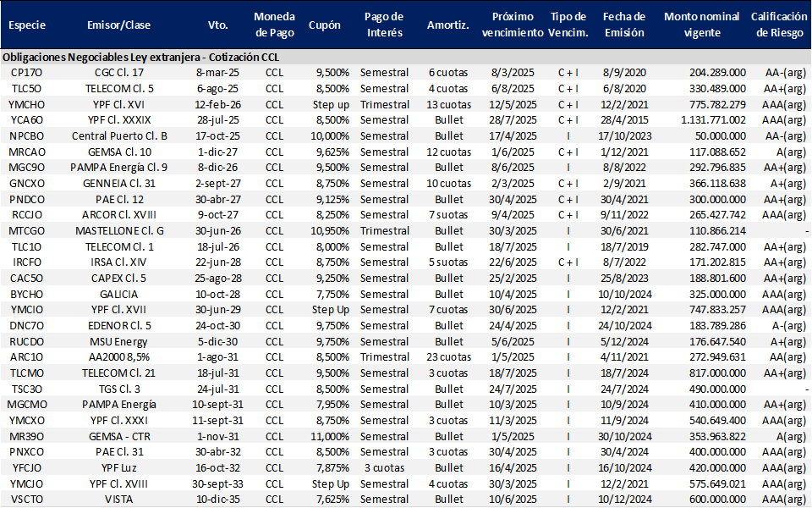Click the 'Monto nominal vigente' header
Viewport: 812px width, 508px height.
702,25
